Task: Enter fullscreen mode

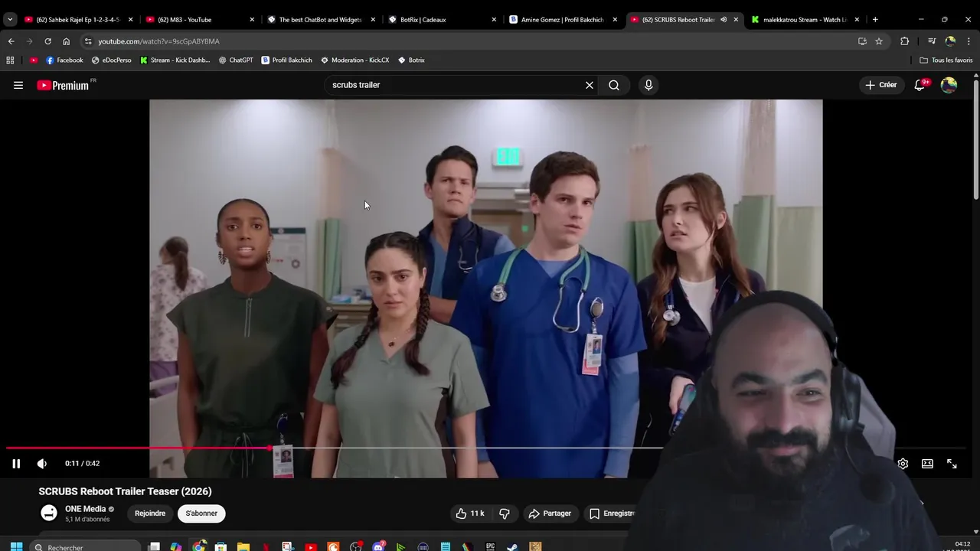Action: pos(952,463)
